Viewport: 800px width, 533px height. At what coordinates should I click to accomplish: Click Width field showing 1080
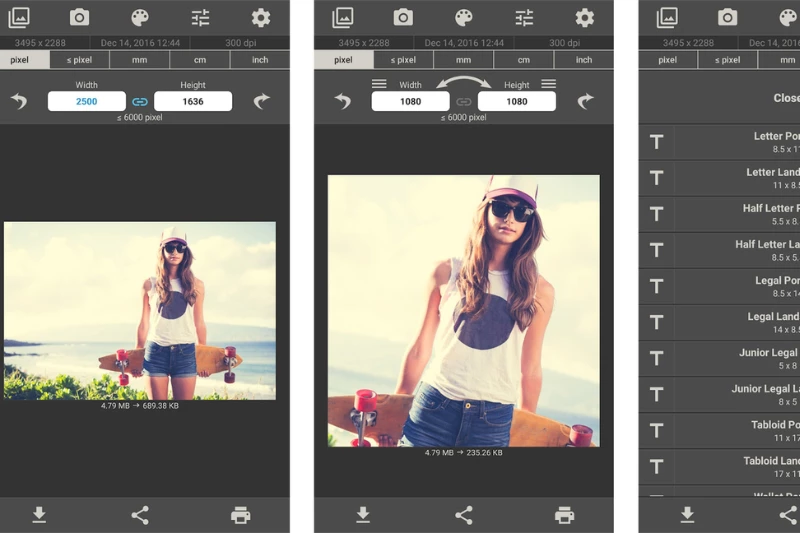click(411, 101)
